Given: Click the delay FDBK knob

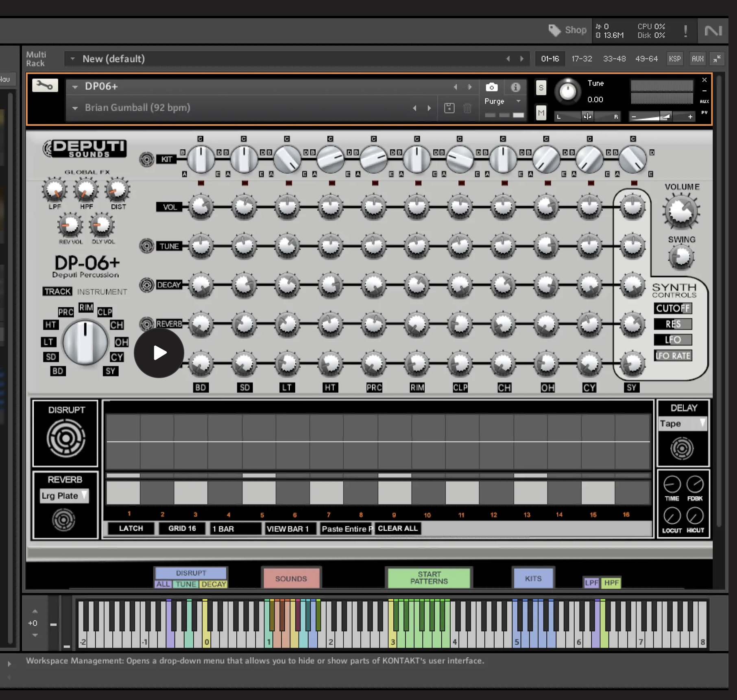Looking at the screenshot, I should pyautogui.click(x=695, y=484).
